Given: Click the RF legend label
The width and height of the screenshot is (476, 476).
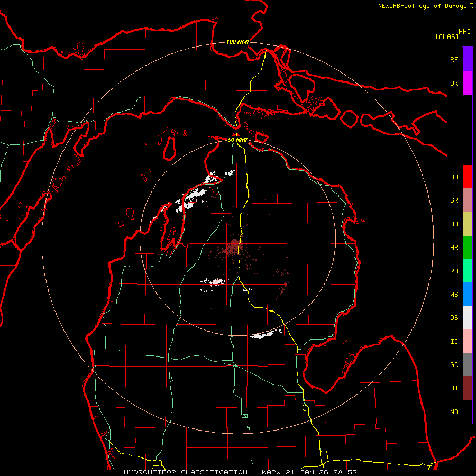Looking at the screenshot, I should click(x=454, y=59).
